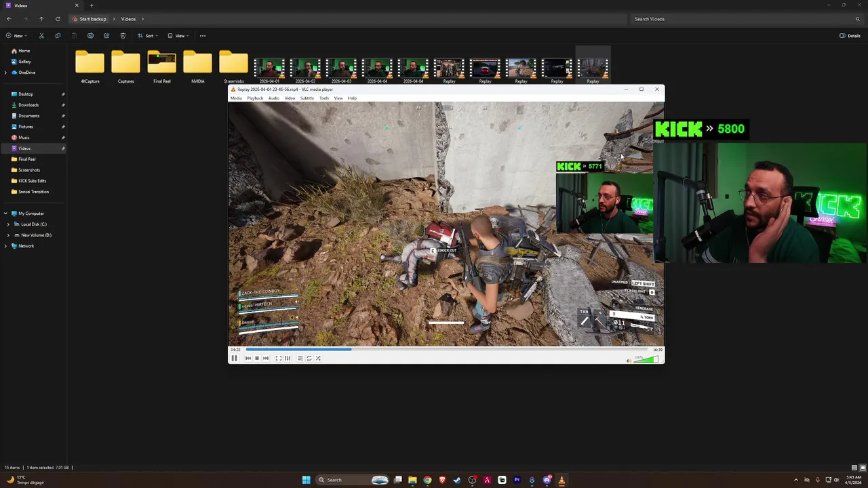This screenshot has width=868, height=488.
Task: Adjust the VLC volume slider
Action: pyautogui.click(x=646, y=359)
